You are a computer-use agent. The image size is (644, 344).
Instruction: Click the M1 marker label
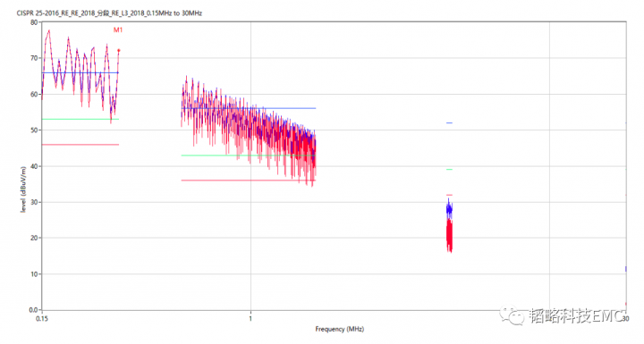pyautogui.click(x=118, y=30)
